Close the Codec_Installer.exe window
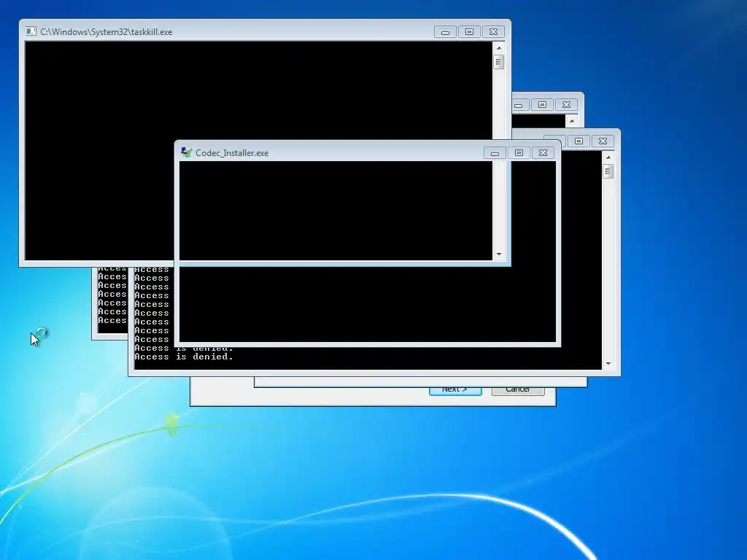 543,153
